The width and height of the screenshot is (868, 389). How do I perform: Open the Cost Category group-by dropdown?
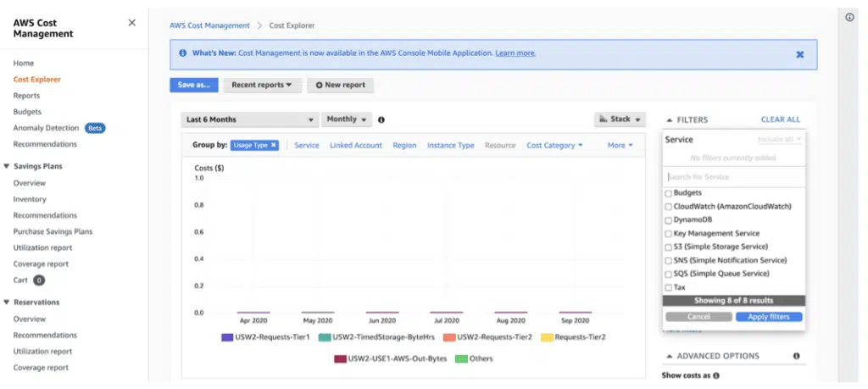[554, 145]
